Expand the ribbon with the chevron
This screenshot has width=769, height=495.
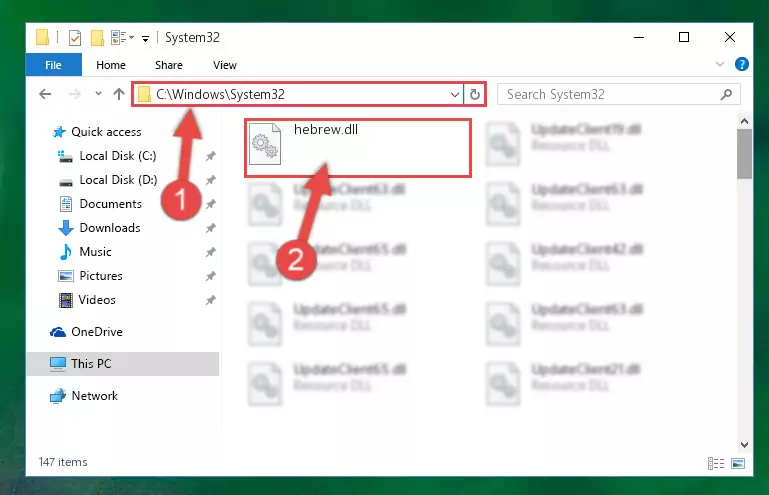tap(719, 64)
